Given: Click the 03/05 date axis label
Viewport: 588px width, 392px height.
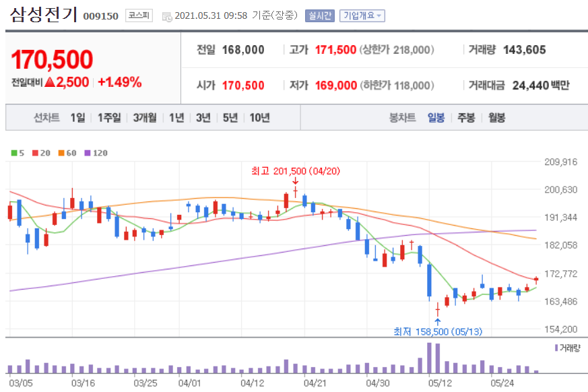Looking at the screenshot, I should [21, 383].
